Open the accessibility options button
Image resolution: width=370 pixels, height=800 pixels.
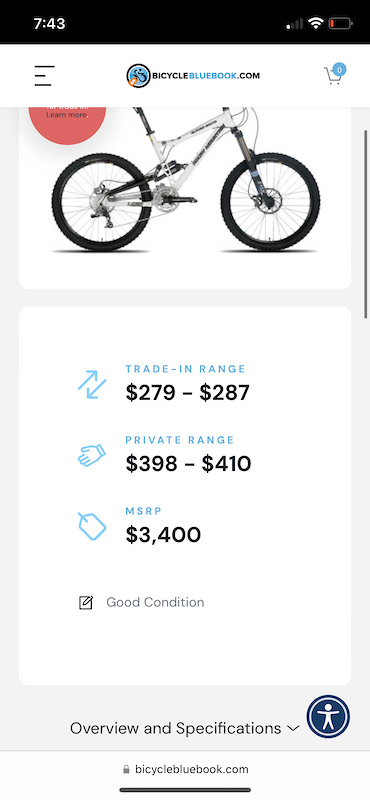(328, 716)
